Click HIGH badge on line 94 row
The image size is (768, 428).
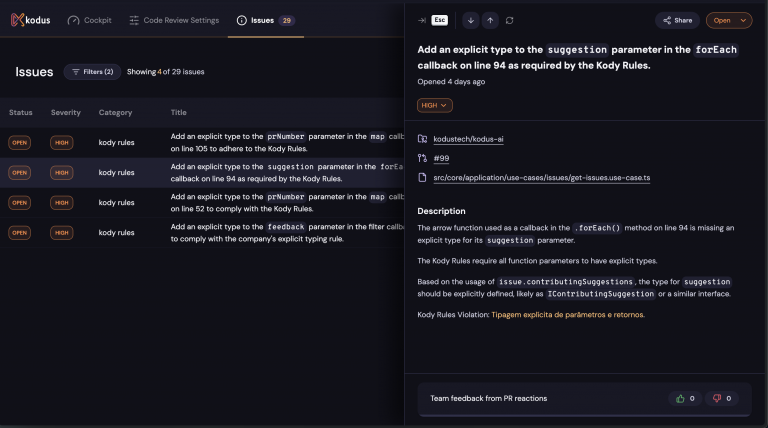point(62,172)
